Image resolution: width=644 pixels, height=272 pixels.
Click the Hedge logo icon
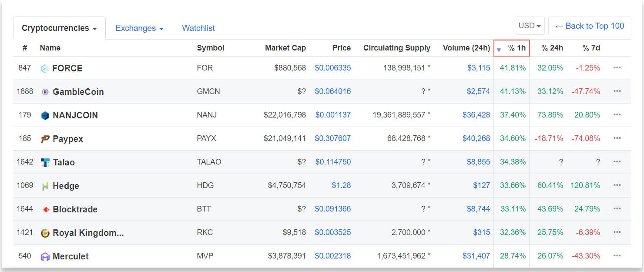click(45, 186)
